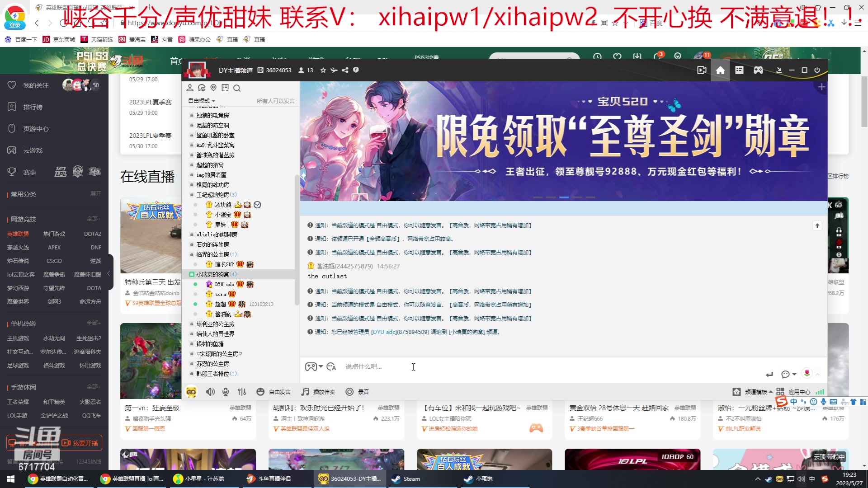The width and height of the screenshot is (868, 488).
Task: Switch to the DOTA2 category
Action: pos(92,234)
